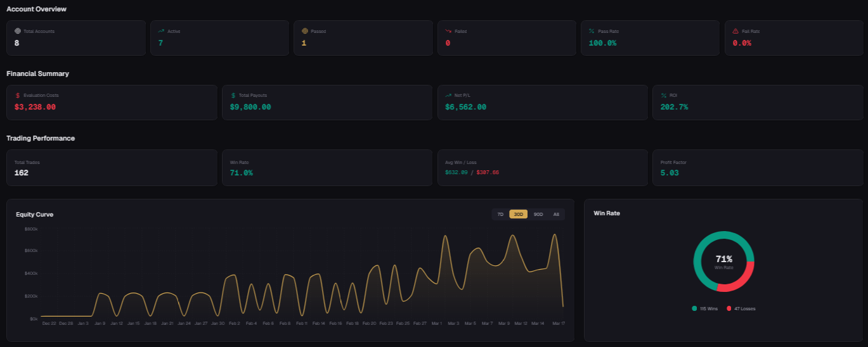Image resolution: width=868 pixels, height=347 pixels.
Task: Click the Account Overview heading
Action: coord(36,9)
